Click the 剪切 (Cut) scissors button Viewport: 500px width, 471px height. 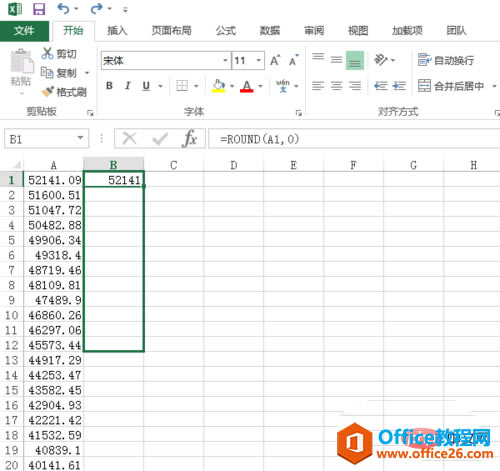pyautogui.click(x=59, y=53)
